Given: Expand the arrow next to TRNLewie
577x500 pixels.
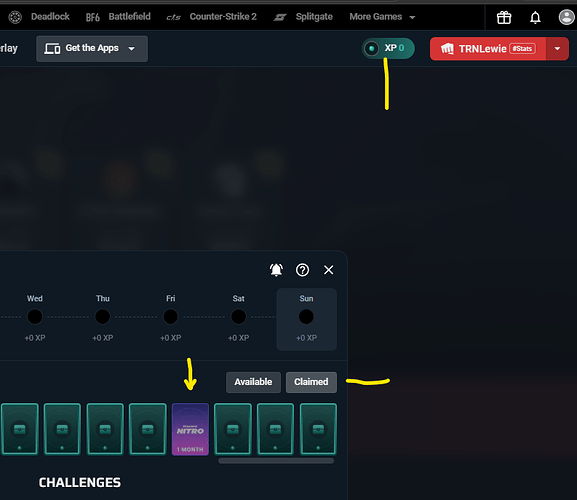Looking at the screenshot, I should point(557,49).
